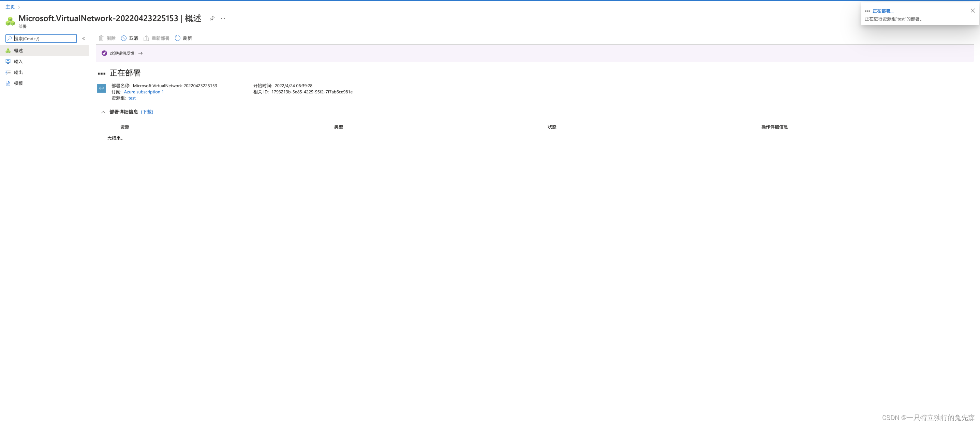
Task: Click the 主页 breadcrumb link
Action: [x=10, y=7]
